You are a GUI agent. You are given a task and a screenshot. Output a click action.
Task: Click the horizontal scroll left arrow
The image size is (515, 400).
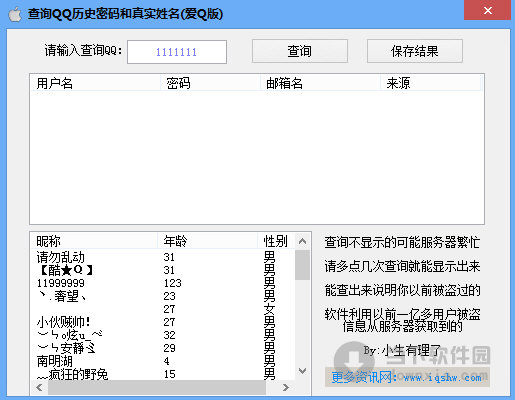[39, 387]
